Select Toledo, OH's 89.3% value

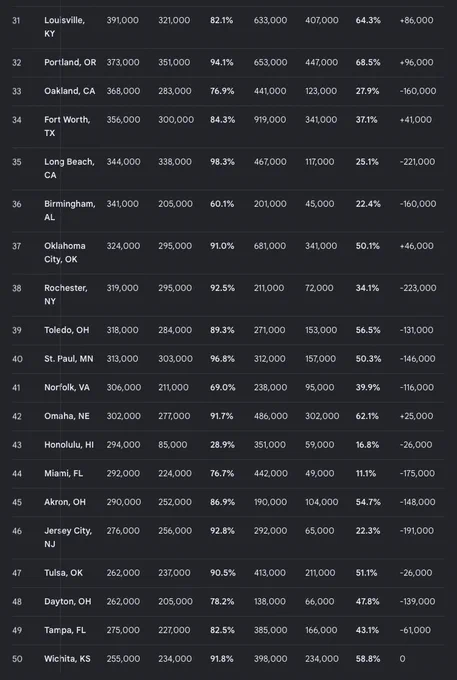click(x=222, y=330)
